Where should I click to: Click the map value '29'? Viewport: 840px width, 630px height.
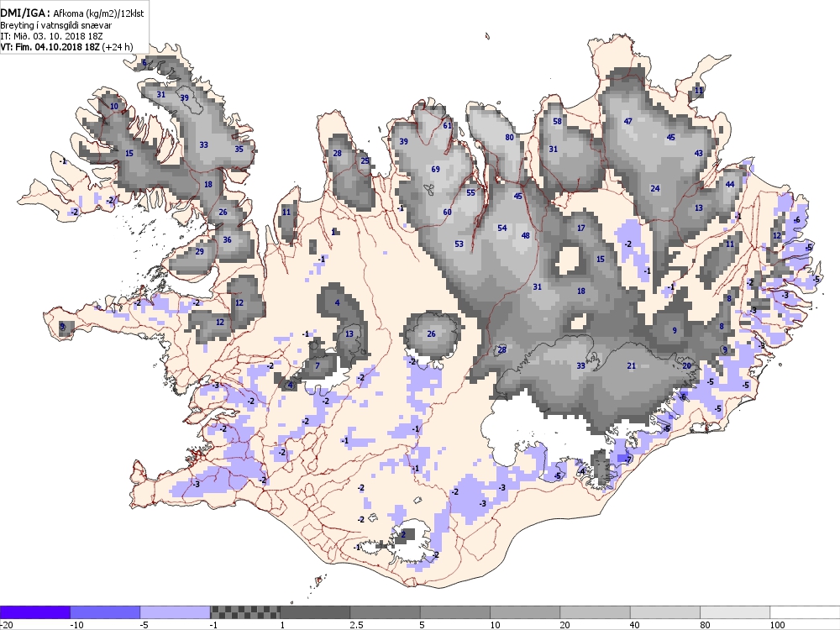(x=199, y=252)
